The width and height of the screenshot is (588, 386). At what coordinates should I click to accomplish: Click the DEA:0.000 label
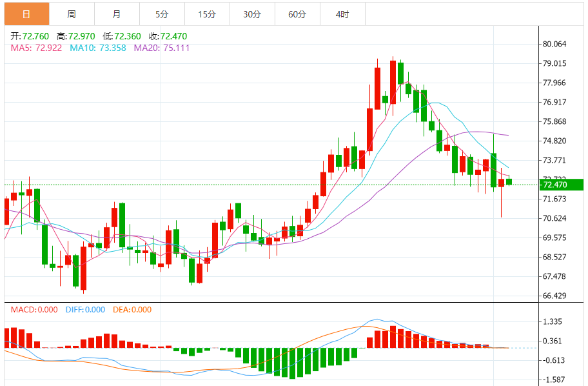tap(132, 310)
